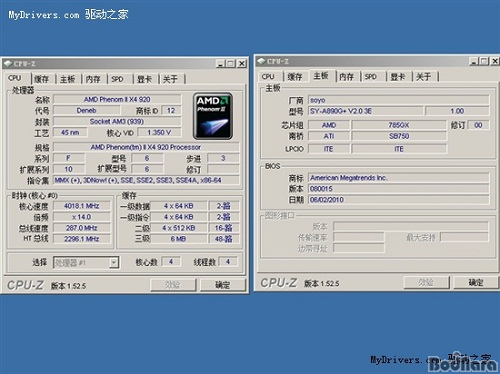Click core speed value 4018.1 MHz
Viewport: 500px width, 374px height.
click(x=82, y=206)
